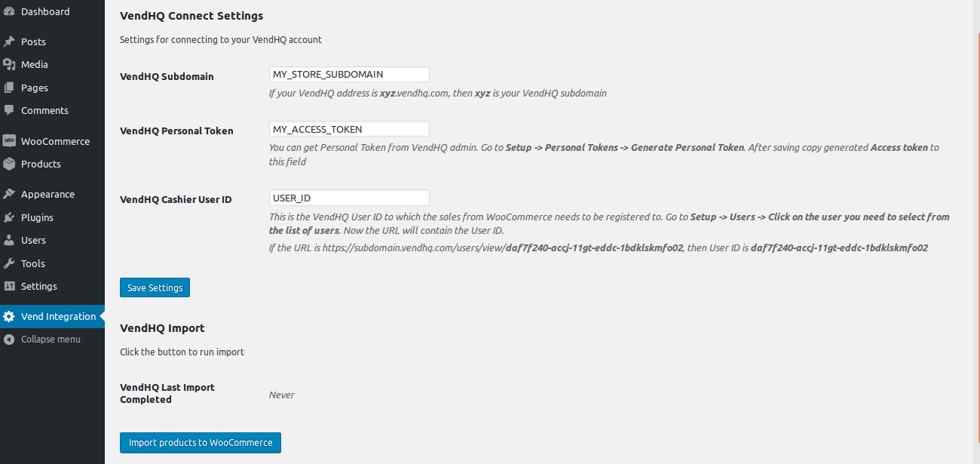Focus the VendHQ Personal Token field

(x=349, y=129)
